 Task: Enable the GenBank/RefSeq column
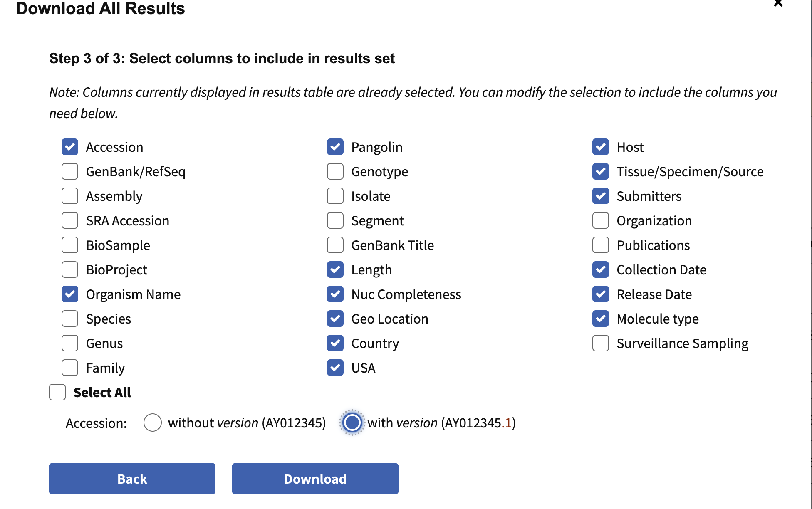[70, 171]
